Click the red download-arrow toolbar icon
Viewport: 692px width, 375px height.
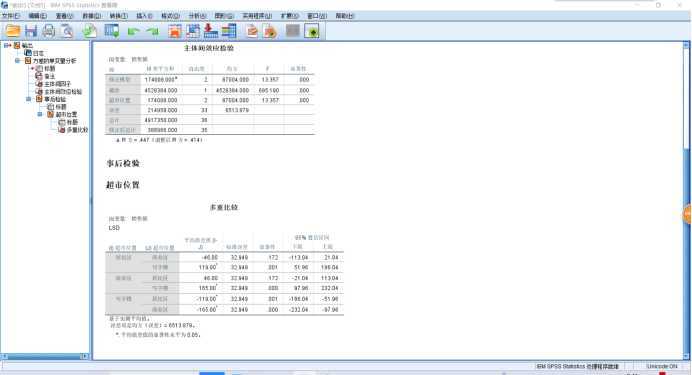click(x=211, y=31)
